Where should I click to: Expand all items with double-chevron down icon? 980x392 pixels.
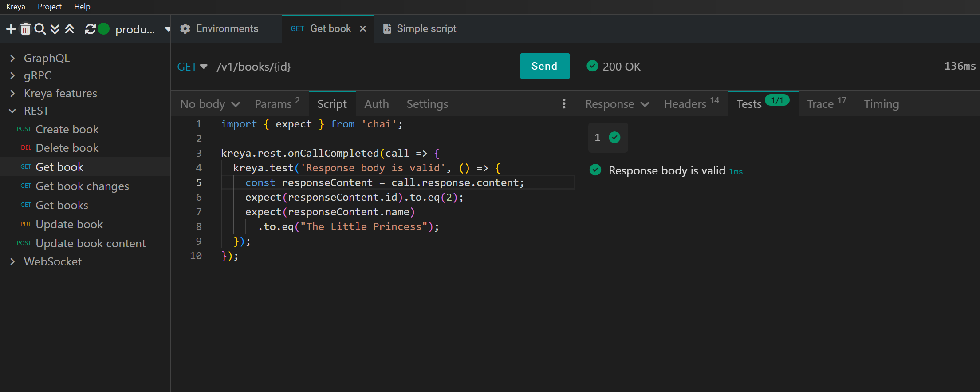pyautogui.click(x=55, y=29)
